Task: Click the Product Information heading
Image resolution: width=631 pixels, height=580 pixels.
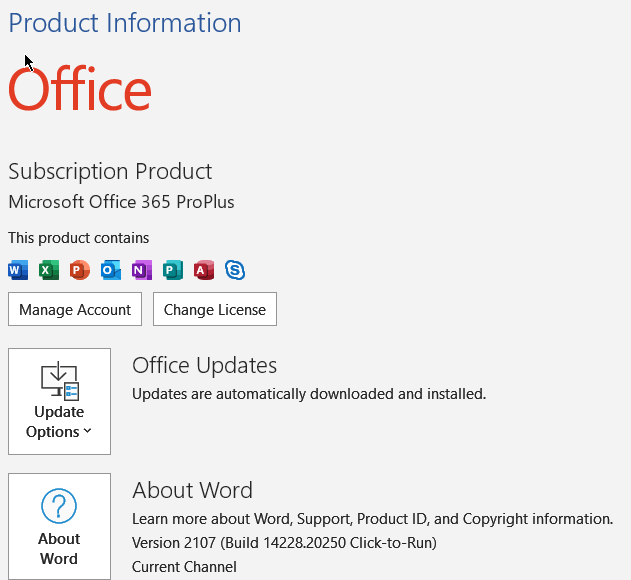Action: click(125, 23)
